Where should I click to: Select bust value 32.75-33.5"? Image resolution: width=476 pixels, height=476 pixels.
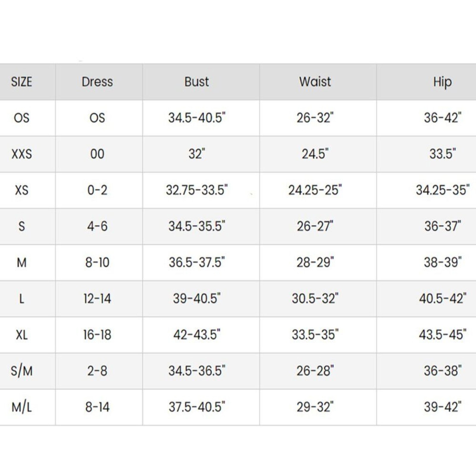click(197, 190)
